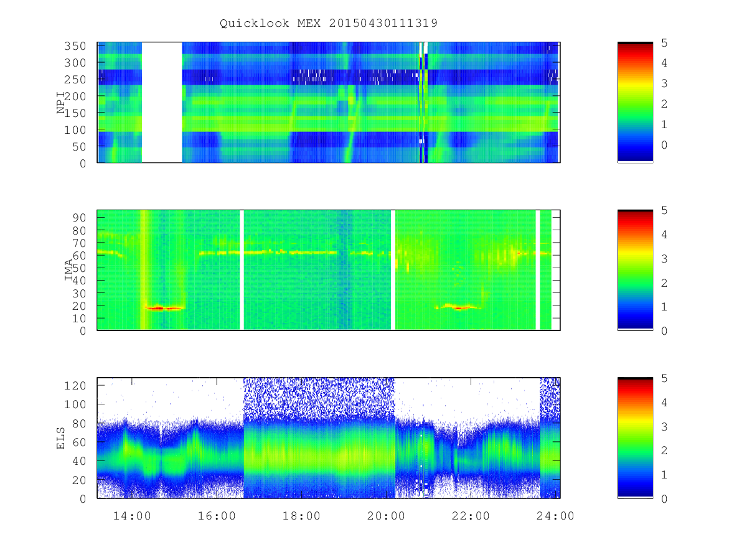Click the 18:00 time tick label
The width and height of the screenshot is (747, 560).
(301, 516)
